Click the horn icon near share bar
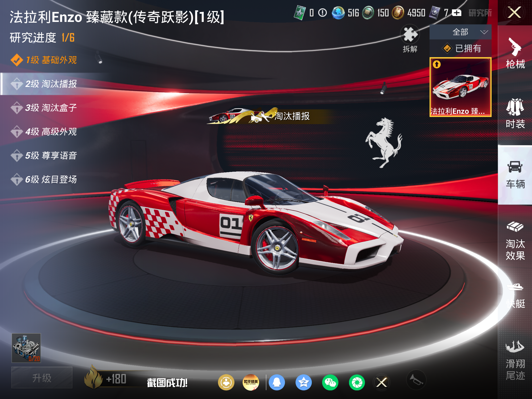Screen dimensions: 532x399 (416, 380)
